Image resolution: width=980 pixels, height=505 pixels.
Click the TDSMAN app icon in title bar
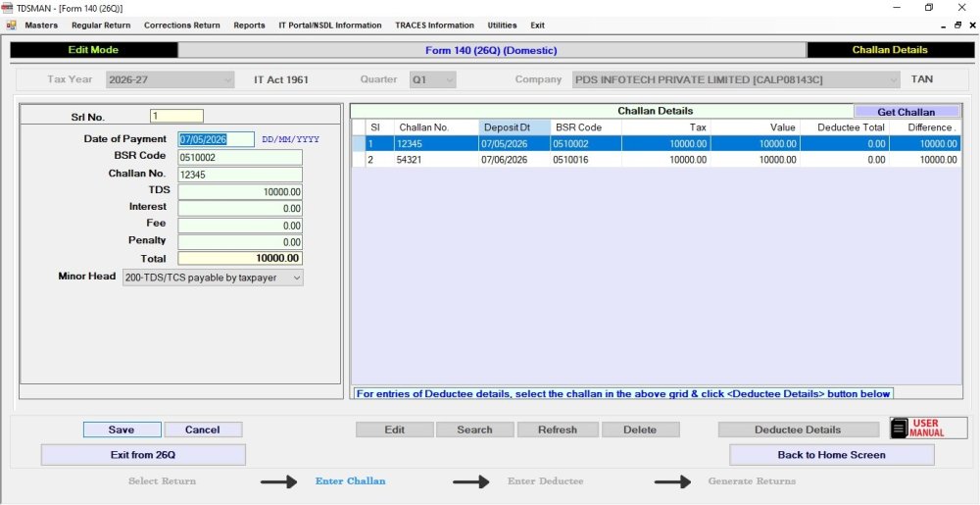click(x=7, y=8)
